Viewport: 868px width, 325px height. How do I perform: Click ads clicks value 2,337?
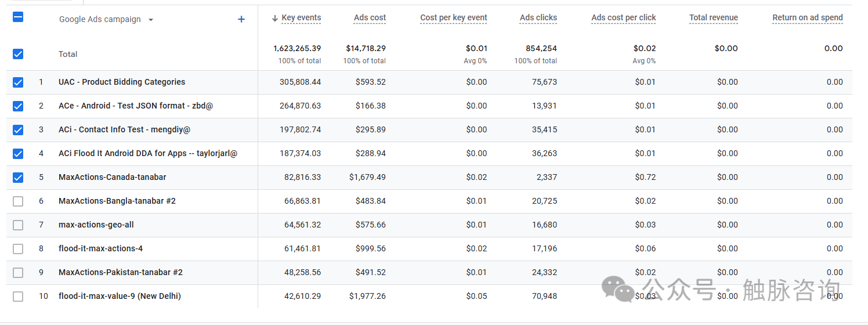point(547,177)
